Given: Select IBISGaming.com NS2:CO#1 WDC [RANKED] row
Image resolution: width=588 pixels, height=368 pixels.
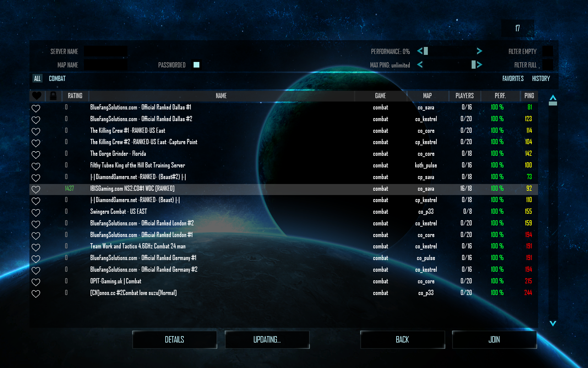Looking at the screenshot, I should click(x=284, y=189).
